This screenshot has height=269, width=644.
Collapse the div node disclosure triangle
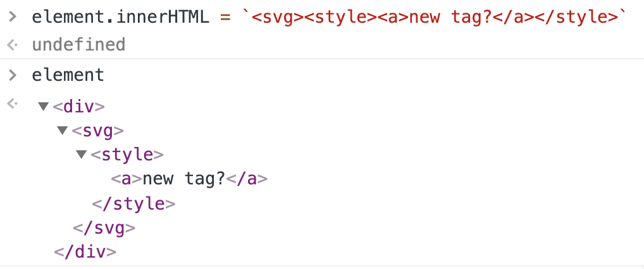pyautogui.click(x=43, y=106)
